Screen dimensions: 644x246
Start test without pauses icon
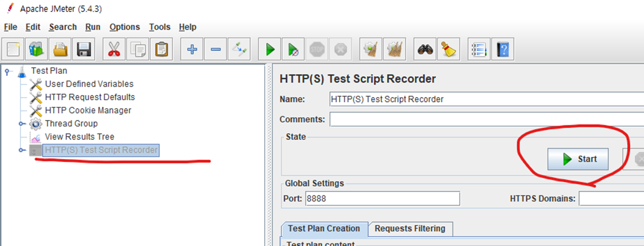click(293, 49)
